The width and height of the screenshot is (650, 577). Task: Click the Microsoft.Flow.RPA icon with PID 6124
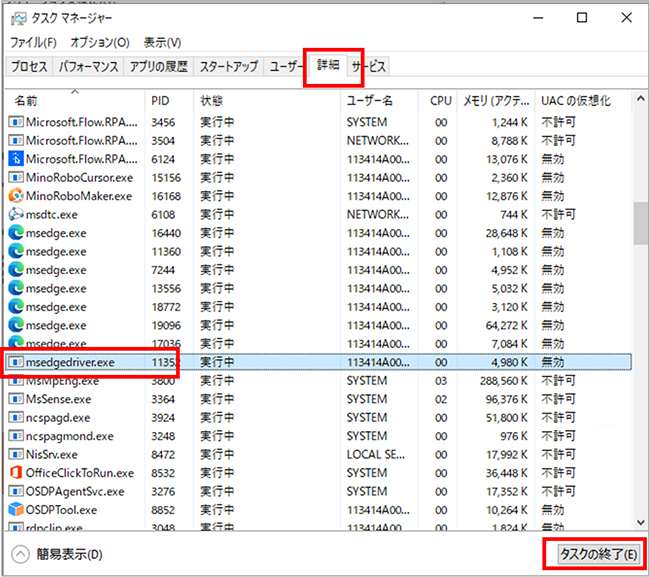click(x=16, y=158)
